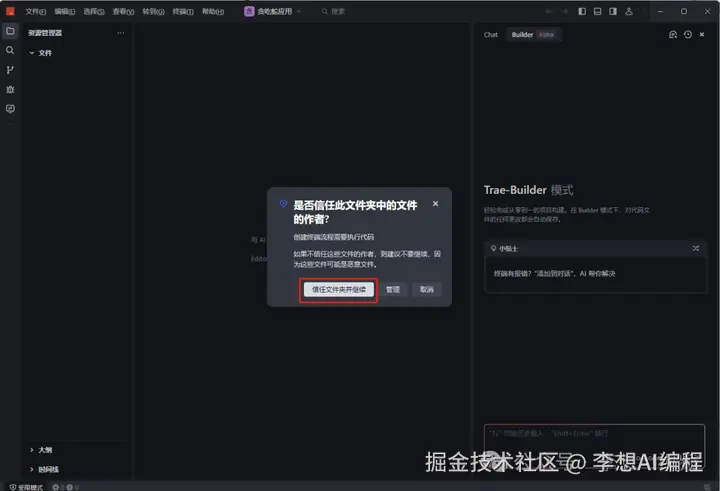This screenshot has height=491, width=720.
Task: Click dialog title 是否信任此文件夹中的文件的作者
Action: [355, 212]
